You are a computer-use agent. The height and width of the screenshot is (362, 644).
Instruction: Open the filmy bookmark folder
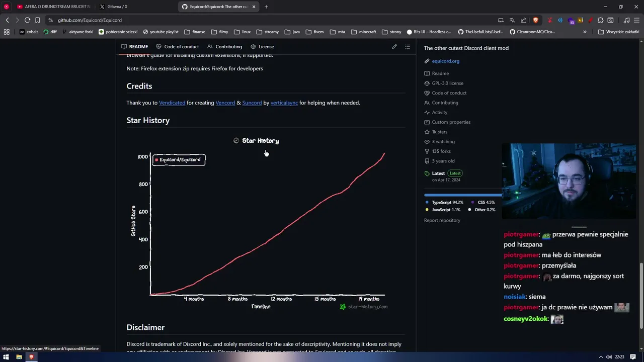219,32
